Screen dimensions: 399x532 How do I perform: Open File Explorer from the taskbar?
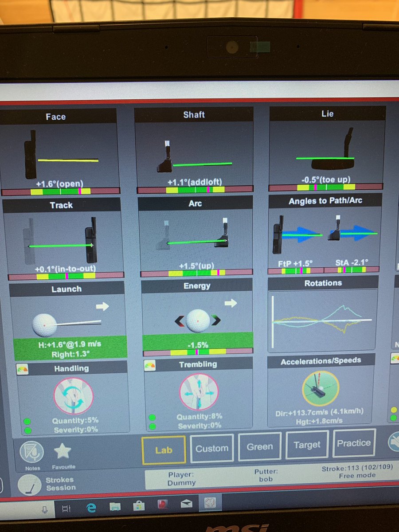[x=115, y=508]
